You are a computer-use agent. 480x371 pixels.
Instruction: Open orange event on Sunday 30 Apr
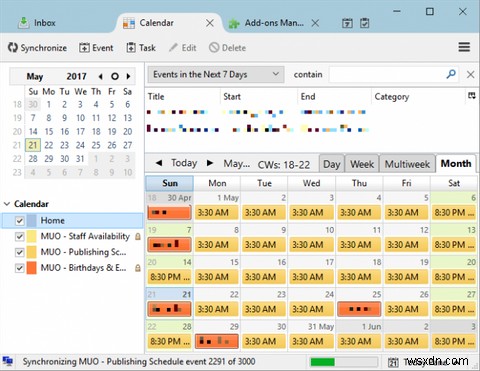click(x=169, y=212)
